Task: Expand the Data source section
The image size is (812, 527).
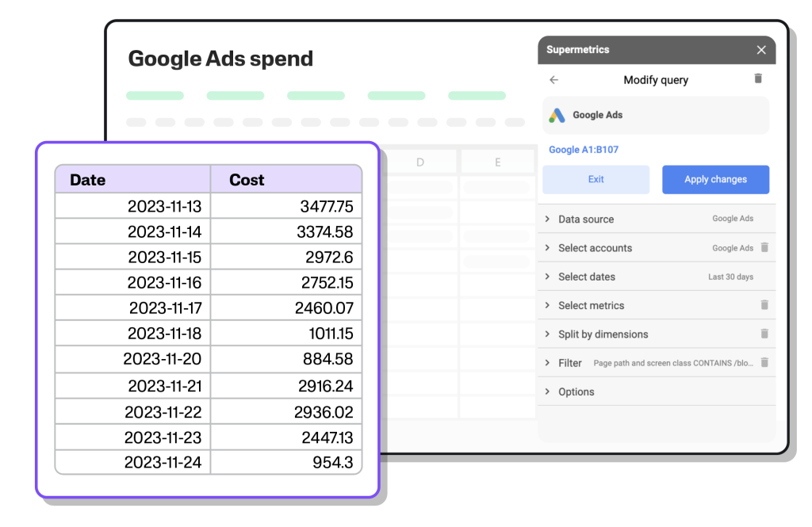Action: (586, 220)
